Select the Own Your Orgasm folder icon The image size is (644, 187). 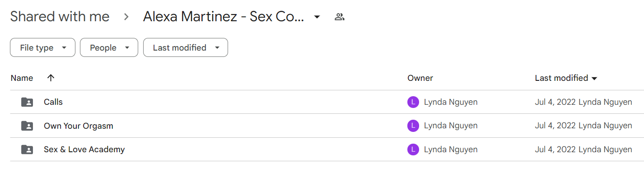[27, 126]
